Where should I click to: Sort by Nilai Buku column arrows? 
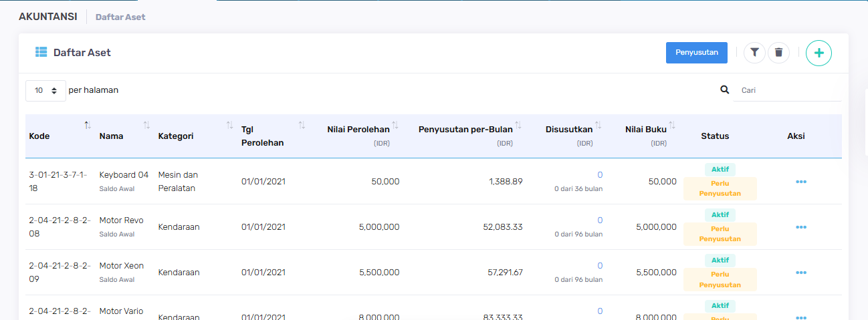[x=672, y=125]
